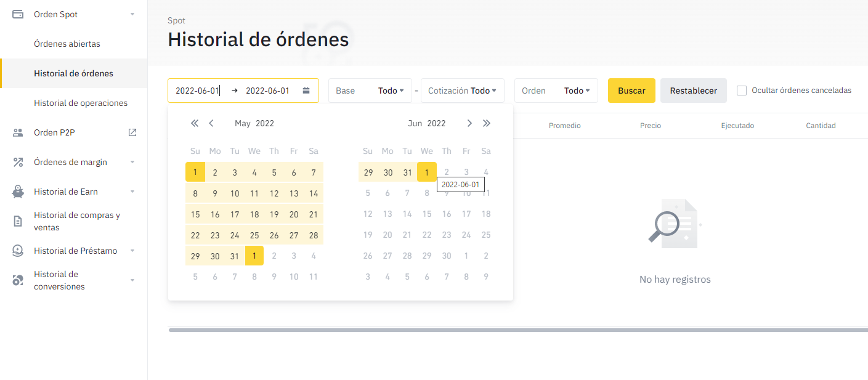Viewport: 868px width, 380px height.
Task: Expand the Historial de Earn arrow
Action: [x=132, y=192]
